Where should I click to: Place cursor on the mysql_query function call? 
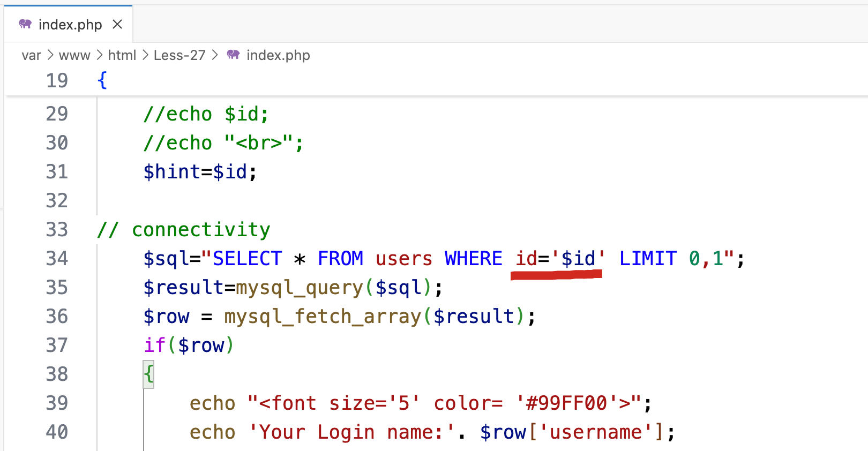pyautogui.click(x=300, y=288)
